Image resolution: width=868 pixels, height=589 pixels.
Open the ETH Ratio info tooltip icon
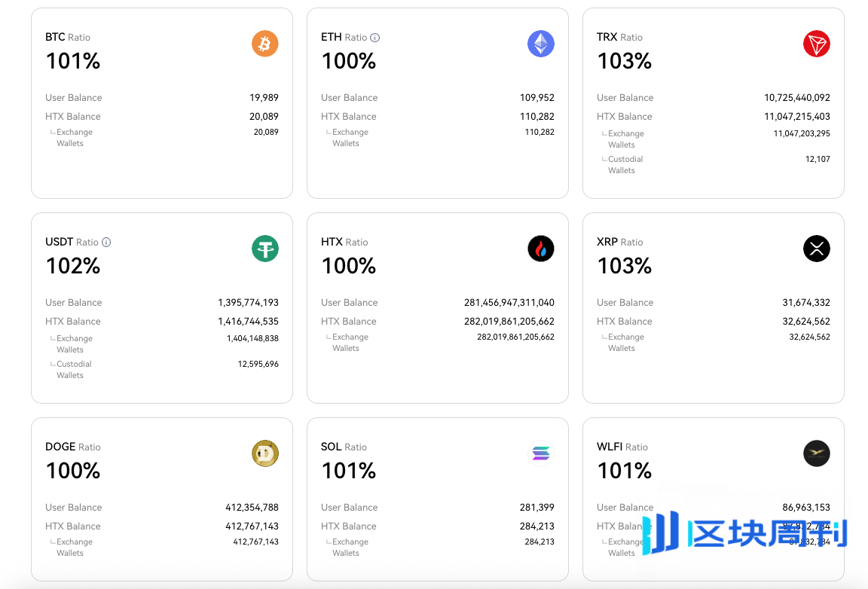374,38
